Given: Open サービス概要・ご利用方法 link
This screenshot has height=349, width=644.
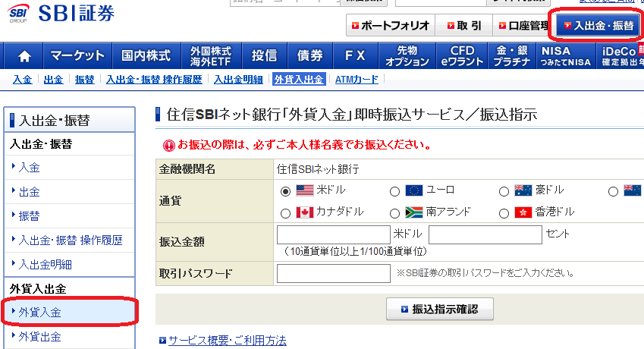Looking at the screenshot, I should [227, 341].
